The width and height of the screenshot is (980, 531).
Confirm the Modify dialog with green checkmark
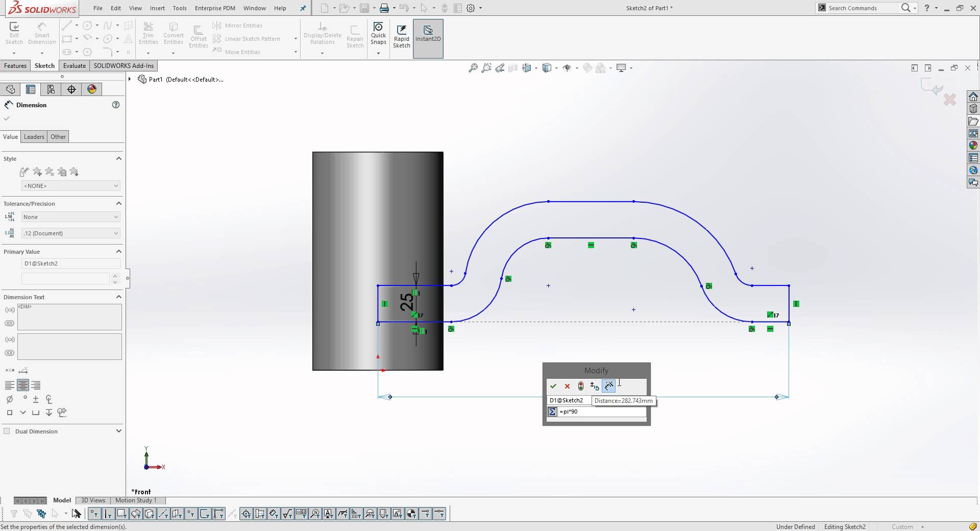(x=553, y=387)
